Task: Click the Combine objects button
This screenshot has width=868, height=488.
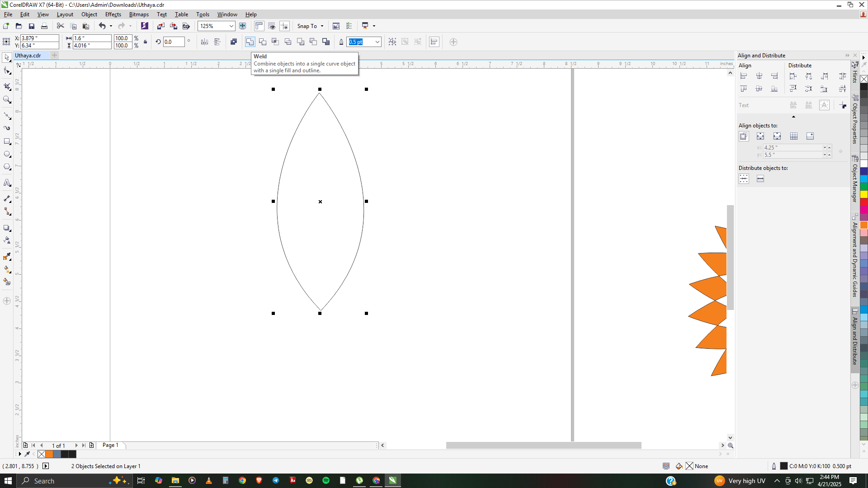Action: point(234,42)
